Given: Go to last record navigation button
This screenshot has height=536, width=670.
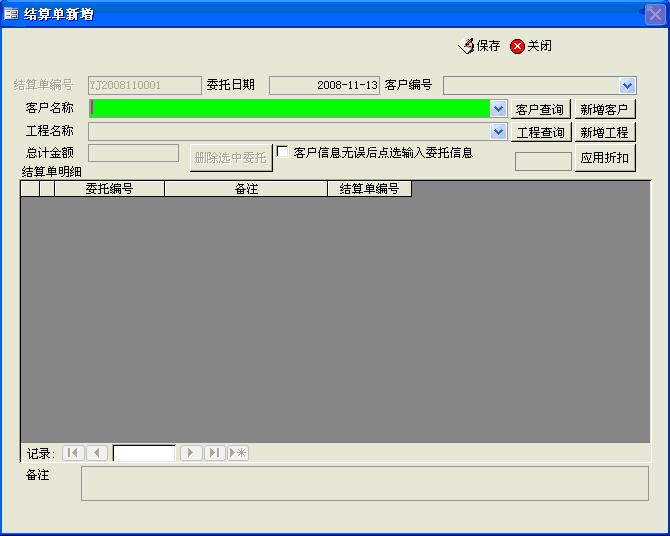Looking at the screenshot, I should 215,453.
